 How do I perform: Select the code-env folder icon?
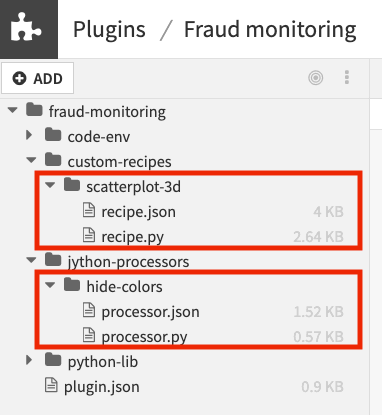point(53,134)
